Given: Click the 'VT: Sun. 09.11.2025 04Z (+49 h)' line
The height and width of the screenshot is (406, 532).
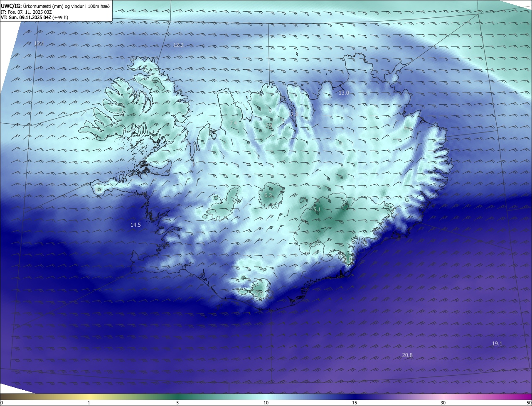Looking at the screenshot, I should point(34,17).
